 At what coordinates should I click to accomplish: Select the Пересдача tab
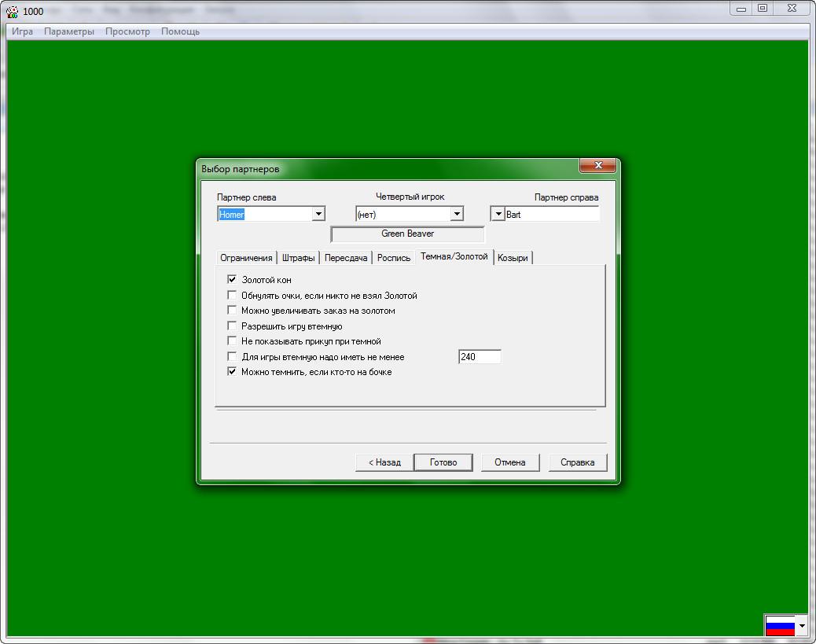346,258
